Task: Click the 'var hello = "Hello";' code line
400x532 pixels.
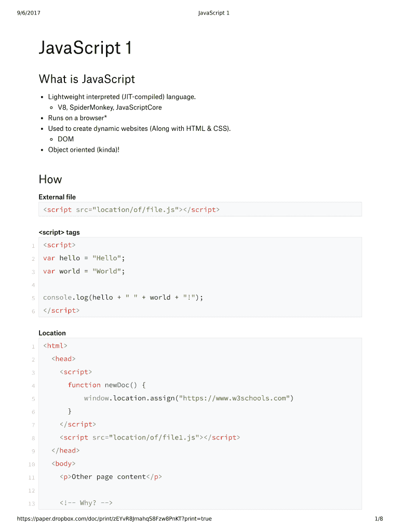Action: pyautogui.click(x=84, y=258)
